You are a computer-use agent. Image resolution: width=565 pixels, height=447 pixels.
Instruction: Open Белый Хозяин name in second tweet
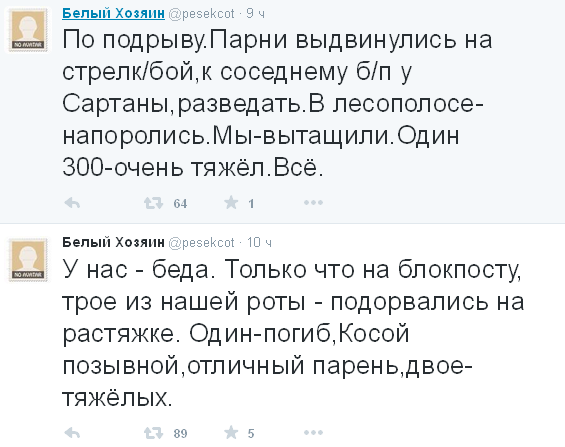click(114, 242)
